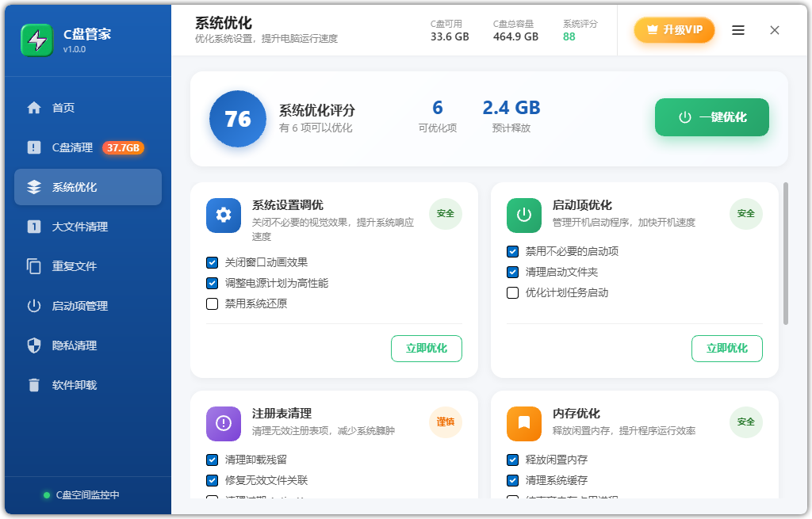The height and width of the screenshot is (519, 812).
Task: Uncheck 清理卸载残留
Action: 213,460
